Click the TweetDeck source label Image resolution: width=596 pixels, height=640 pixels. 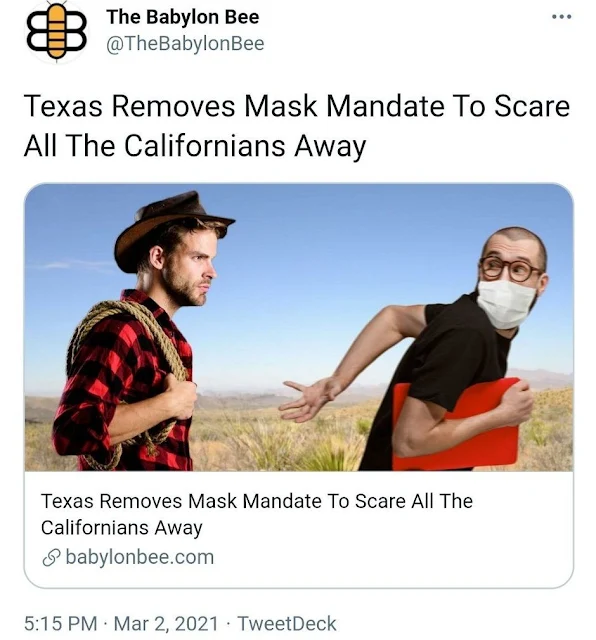[x=287, y=624]
